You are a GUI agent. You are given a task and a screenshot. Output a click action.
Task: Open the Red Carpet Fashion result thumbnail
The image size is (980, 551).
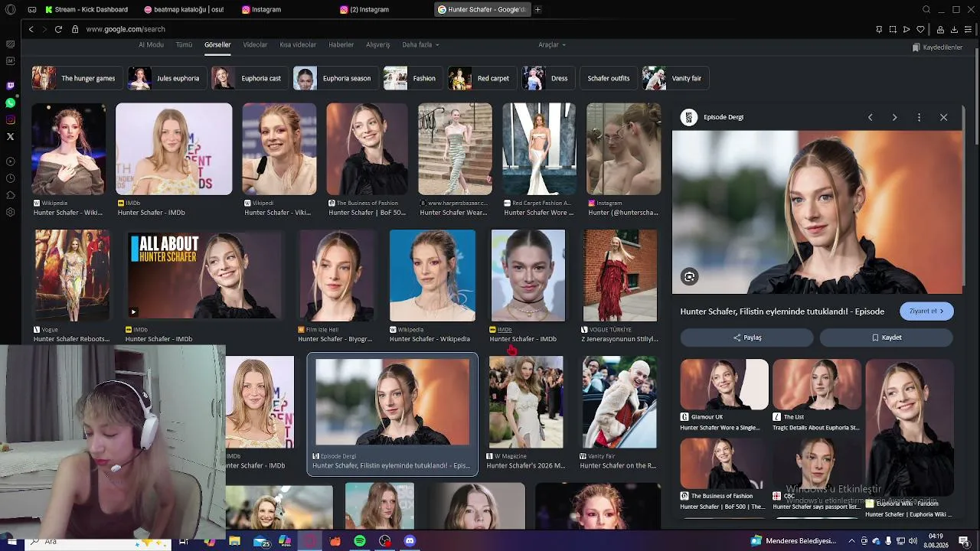[x=539, y=149]
